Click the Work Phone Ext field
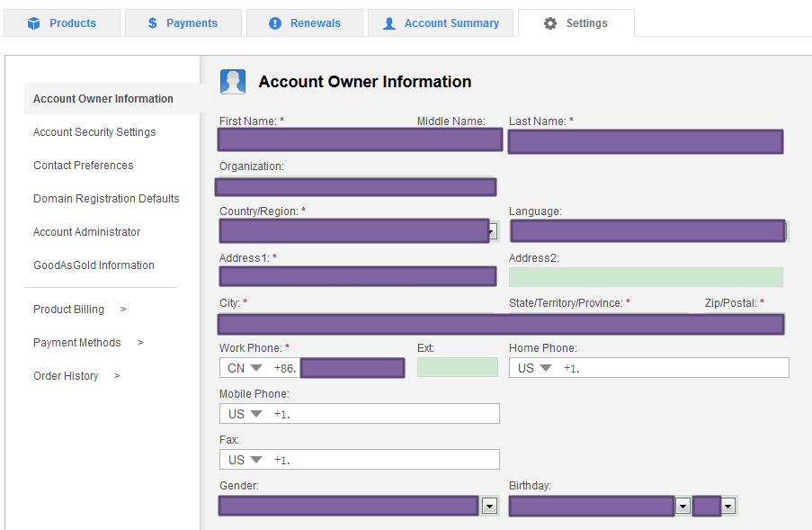Screen dimensions: 812x530 (x=457, y=367)
